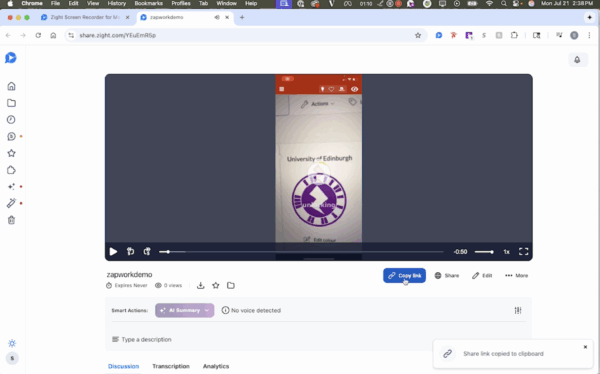Open the More options menu

[517, 276]
